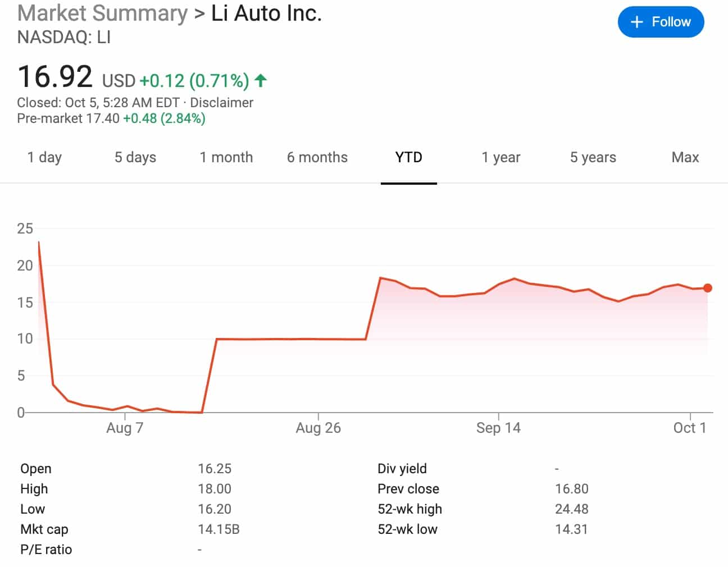Select the 5 days chart range
Screen dimensions: 728x567
(135, 158)
